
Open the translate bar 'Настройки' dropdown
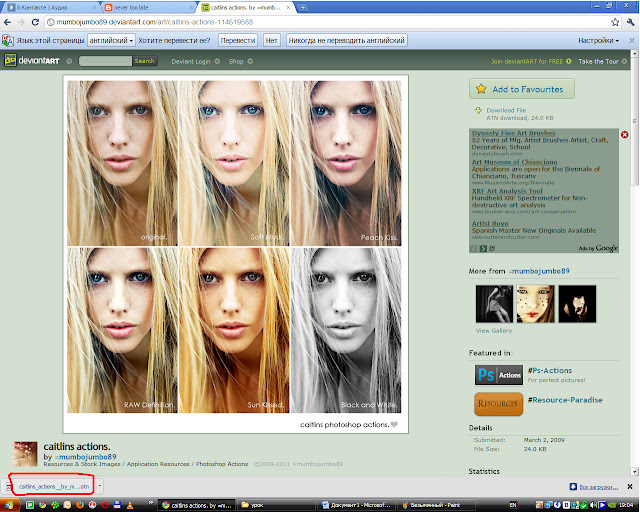pos(598,40)
